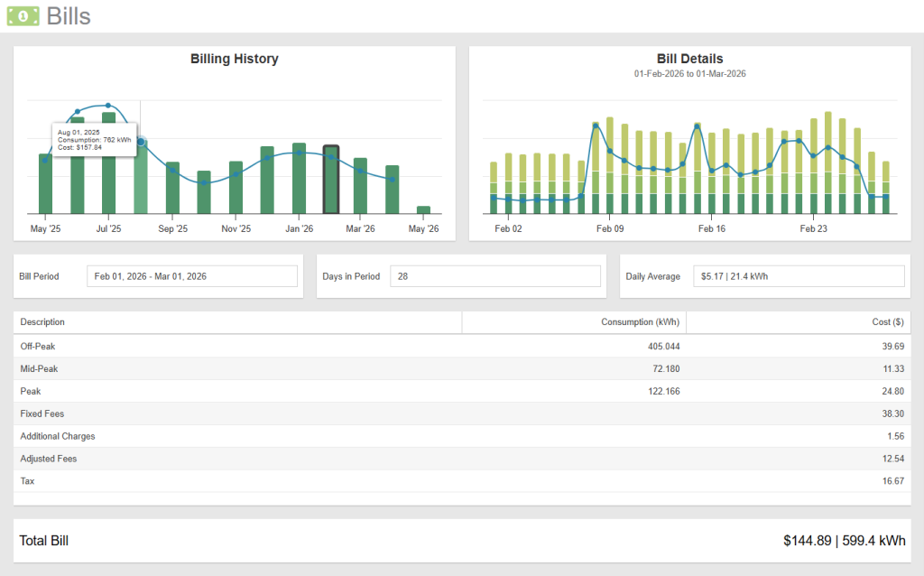Select the Peak row label
The height and width of the screenshot is (576, 924).
tap(31, 391)
